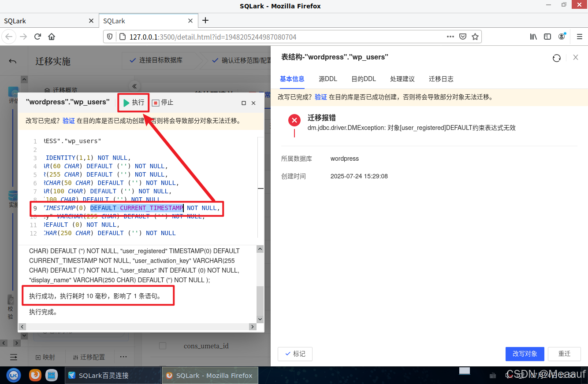588x384 pixels.
Task: Click the 验证 link in the SQL dialog
Action: point(69,121)
